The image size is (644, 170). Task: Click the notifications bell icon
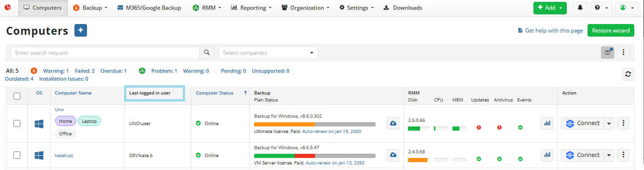(x=579, y=8)
